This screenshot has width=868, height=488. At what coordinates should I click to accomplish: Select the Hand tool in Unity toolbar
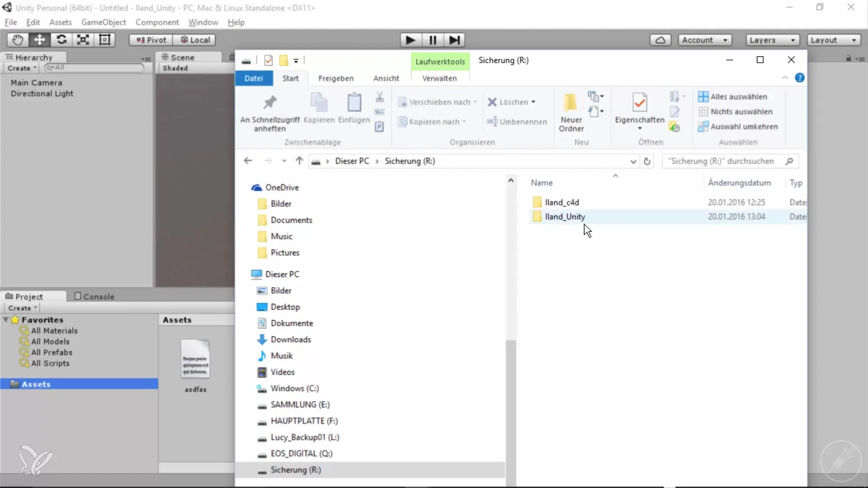click(x=18, y=40)
